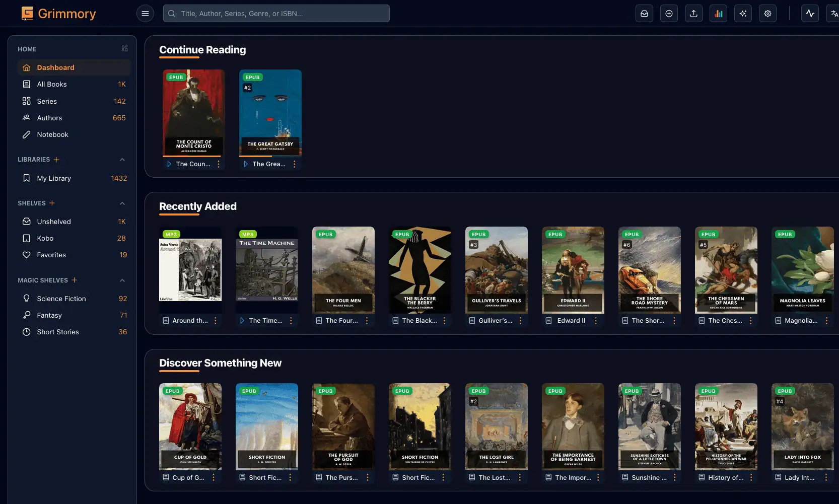Open the Kobo shelf
839x504 pixels.
point(74,238)
